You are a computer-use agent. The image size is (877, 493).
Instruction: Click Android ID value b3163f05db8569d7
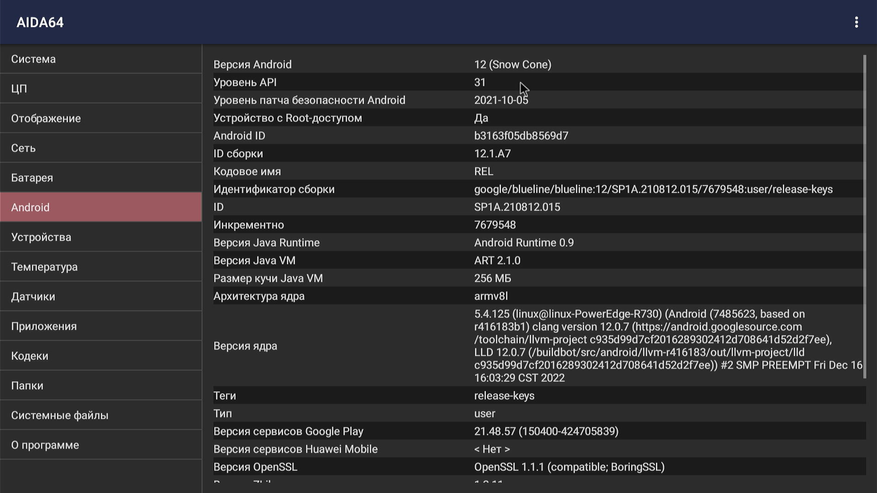(x=521, y=136)
